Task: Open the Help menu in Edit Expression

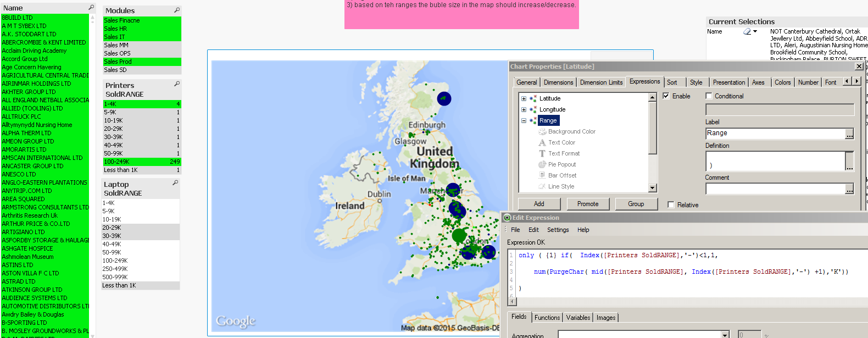Action: pos(583,230)
